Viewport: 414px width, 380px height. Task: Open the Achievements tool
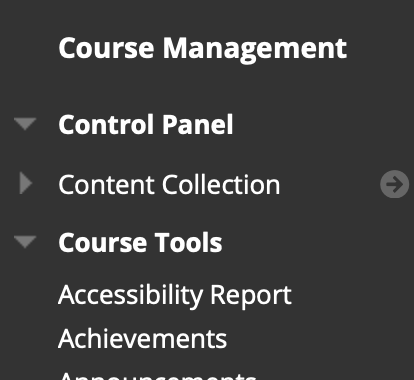click(x=143, y=339)
